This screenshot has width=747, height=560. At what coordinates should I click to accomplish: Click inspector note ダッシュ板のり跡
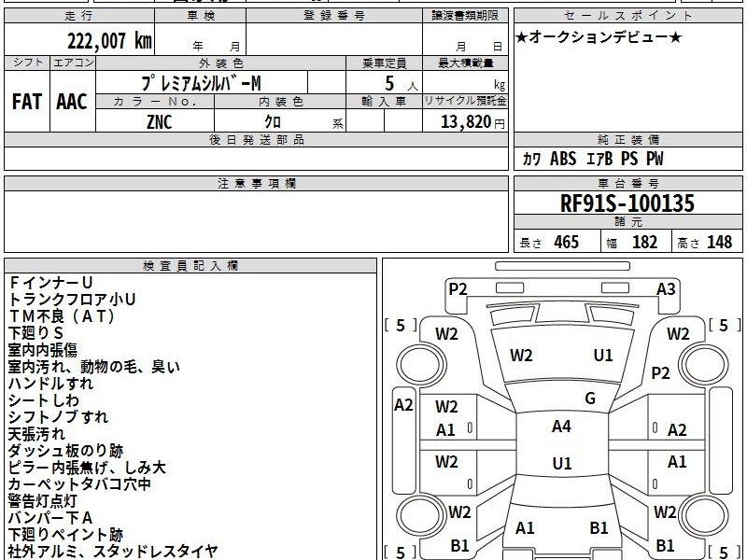[65, 451]
